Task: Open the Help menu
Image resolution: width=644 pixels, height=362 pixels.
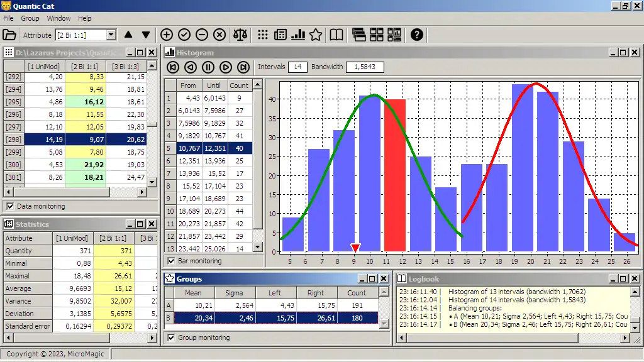Action: click(85, 18)
